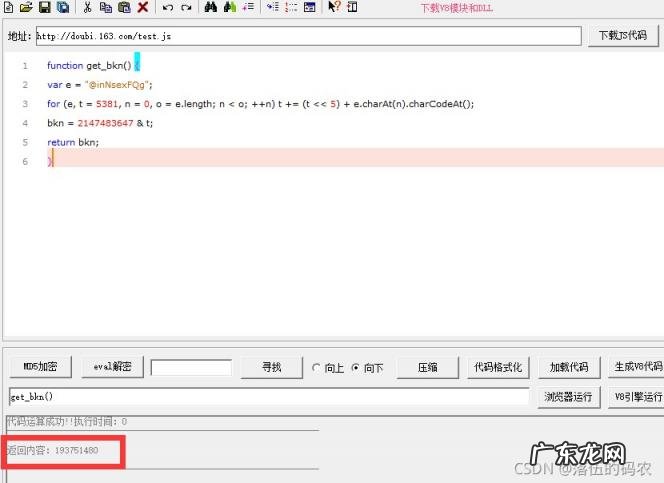Viewport: 664px width, 483px height.
Task: Delete with the red X icon
Action: pos(143,7)
